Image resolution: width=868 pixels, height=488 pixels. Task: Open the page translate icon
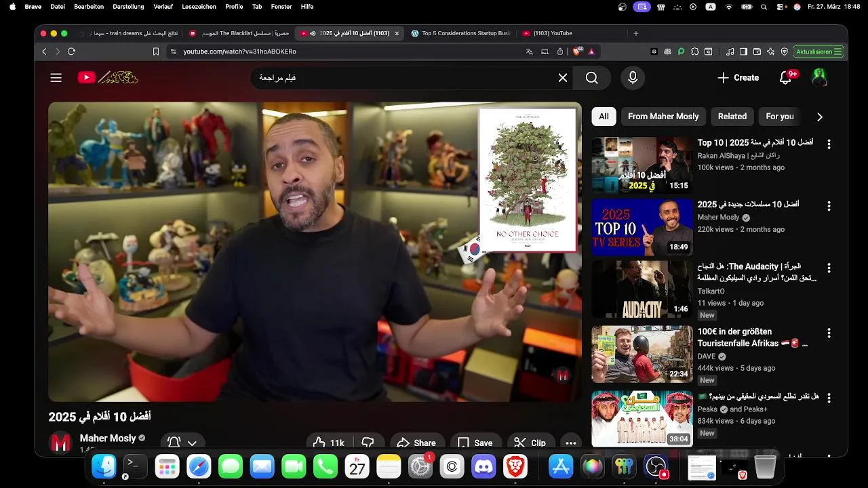point(530,52)
